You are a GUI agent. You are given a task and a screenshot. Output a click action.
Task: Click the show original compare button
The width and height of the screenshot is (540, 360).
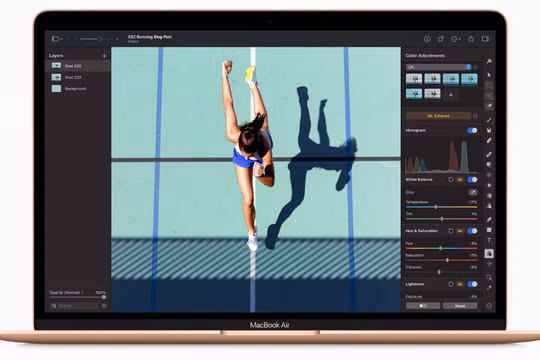point(423,306)
